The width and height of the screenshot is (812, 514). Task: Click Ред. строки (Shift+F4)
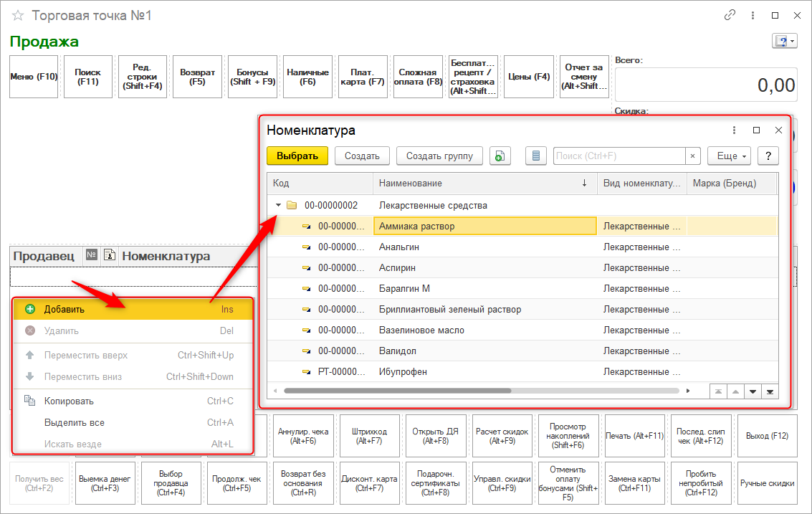pyautogui.click(x=143, y=77)
